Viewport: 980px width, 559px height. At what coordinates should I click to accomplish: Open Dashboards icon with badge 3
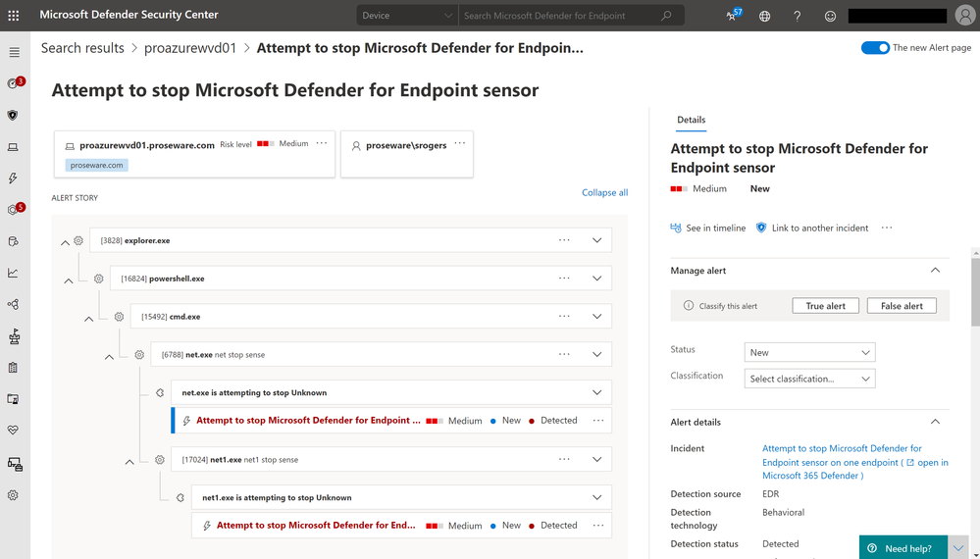pos(14,83)
